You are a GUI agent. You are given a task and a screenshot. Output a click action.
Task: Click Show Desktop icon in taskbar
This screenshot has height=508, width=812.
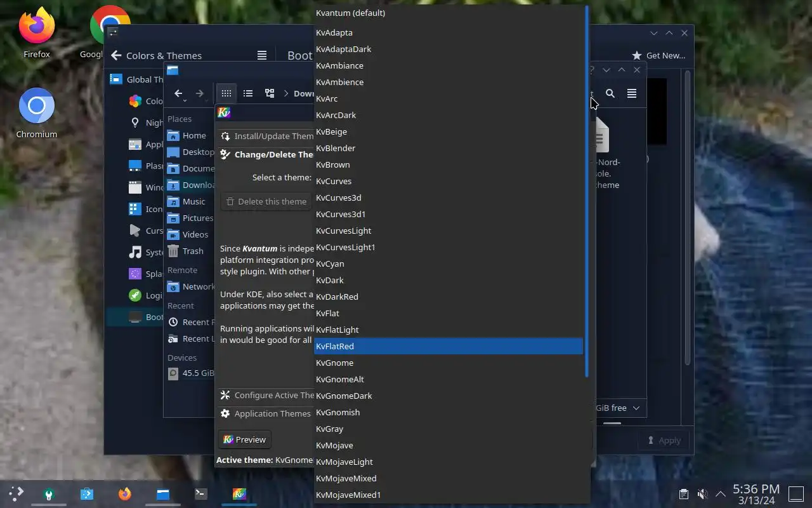tap(796, 493)
